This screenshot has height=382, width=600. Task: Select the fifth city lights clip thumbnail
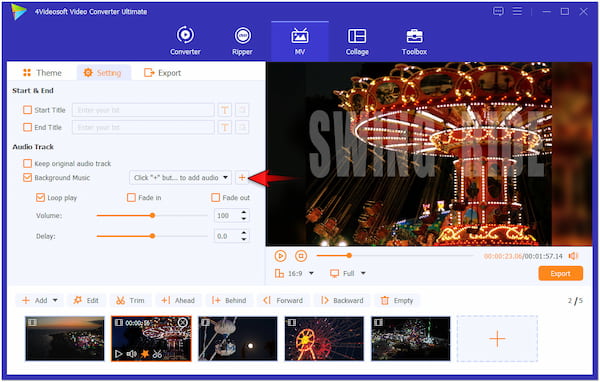[x=411, y=338]
